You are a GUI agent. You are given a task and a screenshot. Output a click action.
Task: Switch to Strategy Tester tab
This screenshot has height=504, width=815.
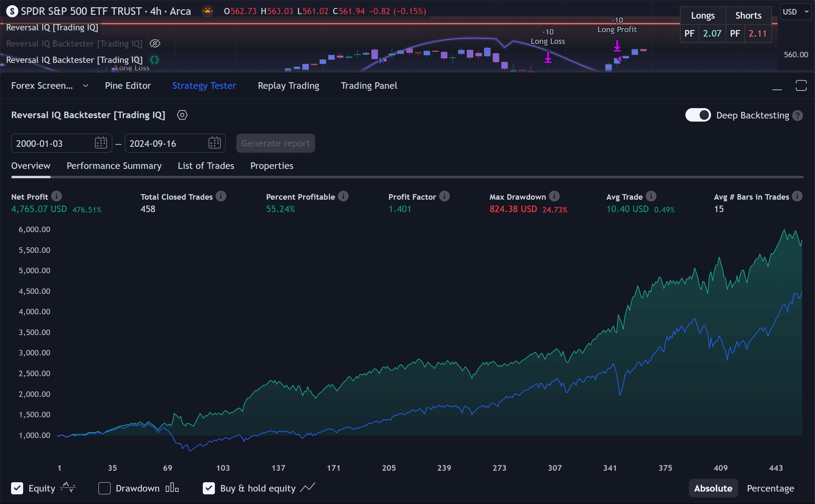click(204, 86)
